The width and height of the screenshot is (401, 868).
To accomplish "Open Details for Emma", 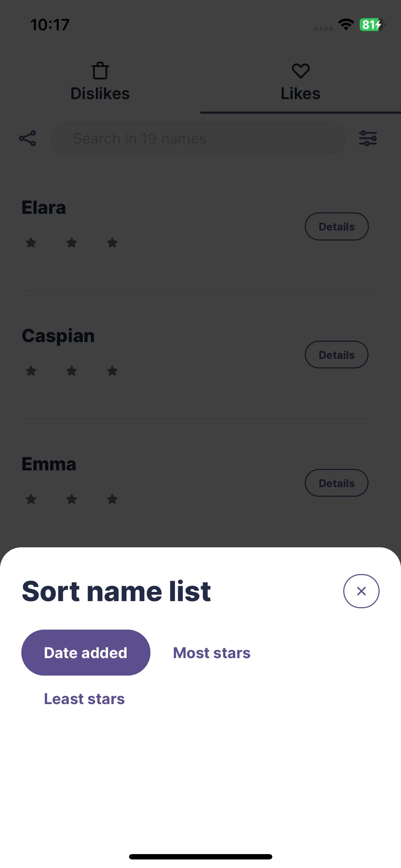I will point(336,483).
